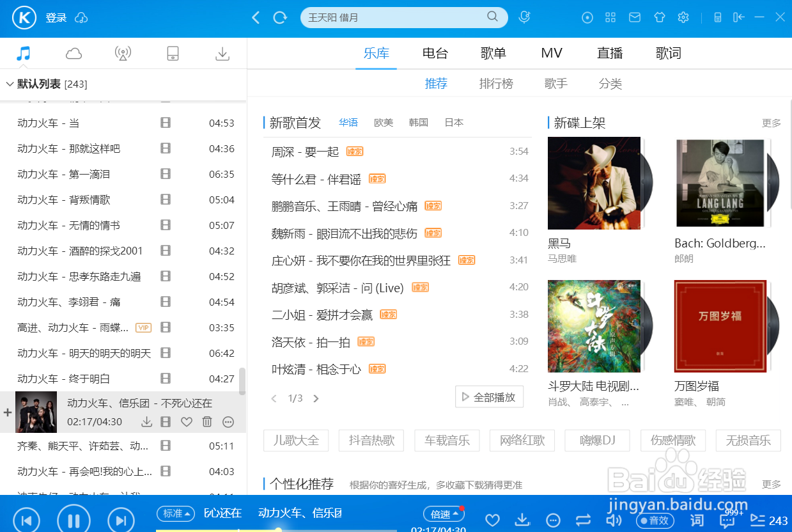
Task: Switch to the 电台 tab
Action: 435,53
